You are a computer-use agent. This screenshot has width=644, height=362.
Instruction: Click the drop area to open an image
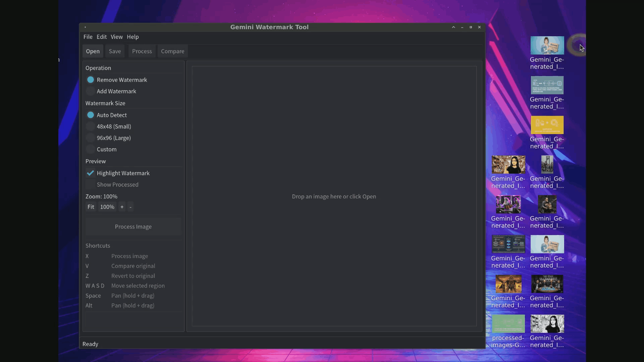click(334, 197)
